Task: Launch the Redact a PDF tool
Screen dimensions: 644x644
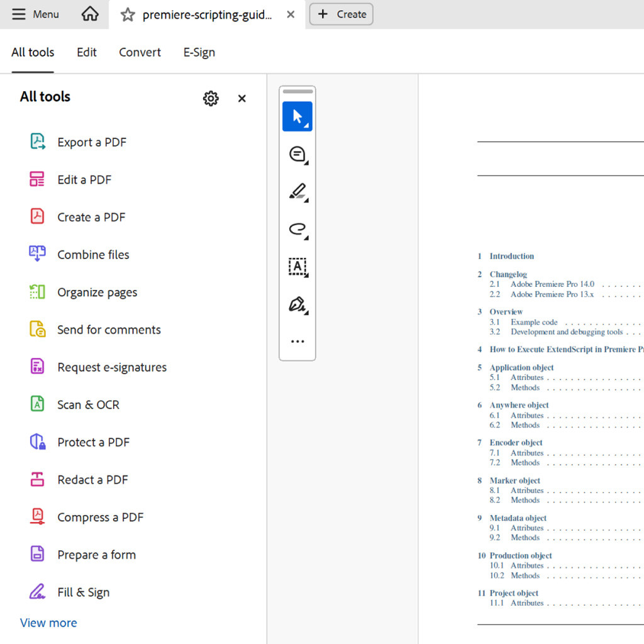Action: pos(93,480)
